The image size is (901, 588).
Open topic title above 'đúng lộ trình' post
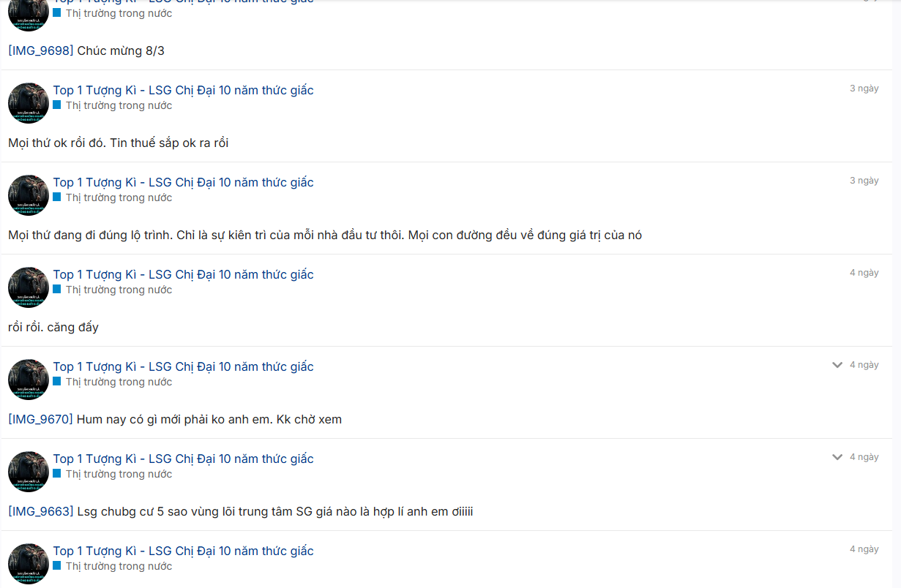(183, 182)
